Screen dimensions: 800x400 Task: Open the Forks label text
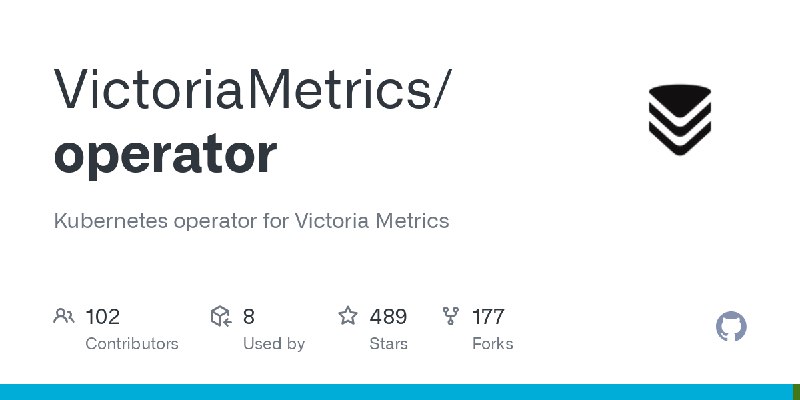[x=493, y=343]
